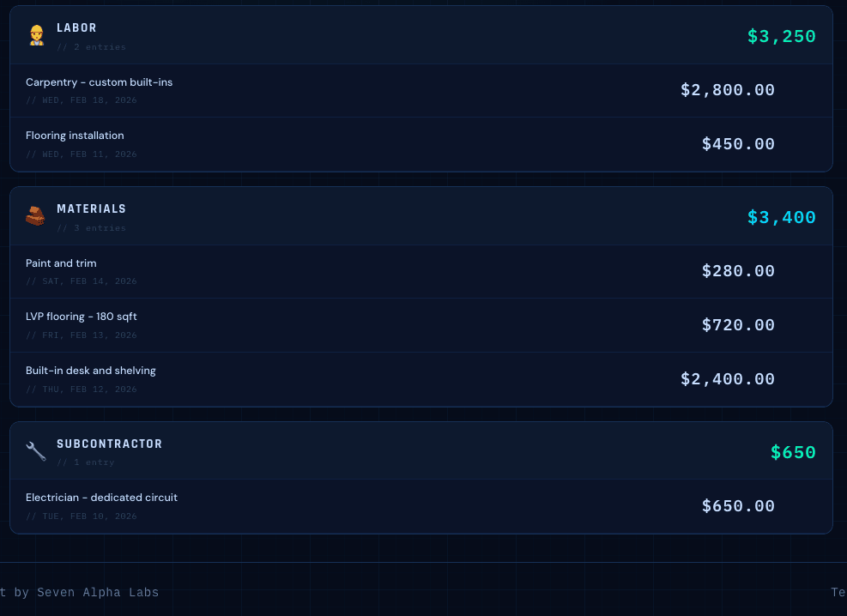Click the $720.00 LVP flooring amount
Image resolution: width=847 pixels, height=616 pixels.
(739, 325)
